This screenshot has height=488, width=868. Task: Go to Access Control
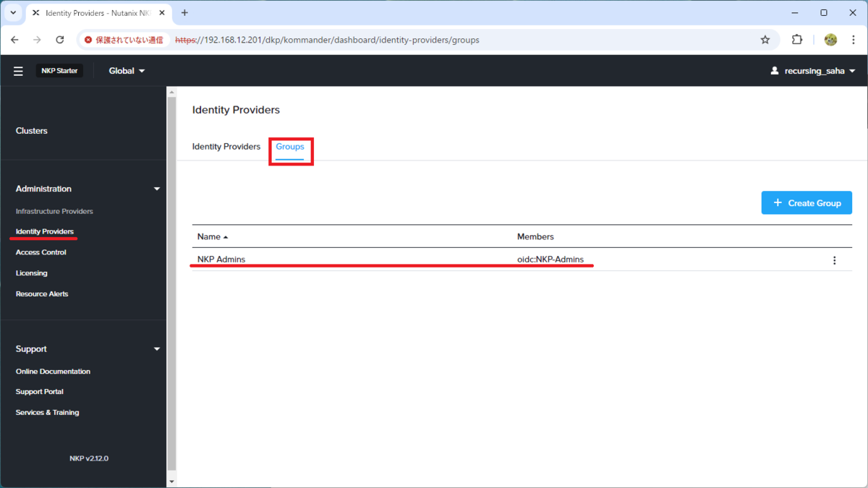tap(41, 252)
